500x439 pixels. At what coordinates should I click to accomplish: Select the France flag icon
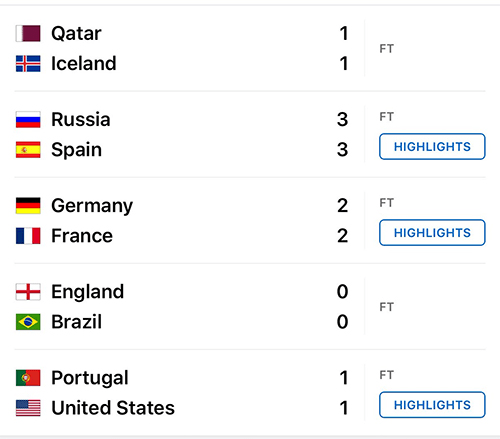28,236
